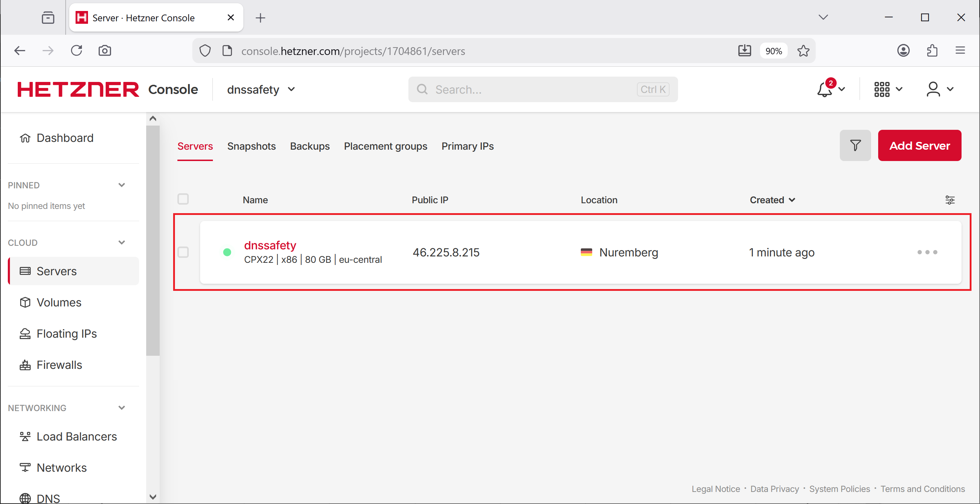Image resolution: width=980 pixels, height=504 pixels.
Task: Change sort order via the Created dropdown
Action: pyautogui.click(x=772, y=199)
